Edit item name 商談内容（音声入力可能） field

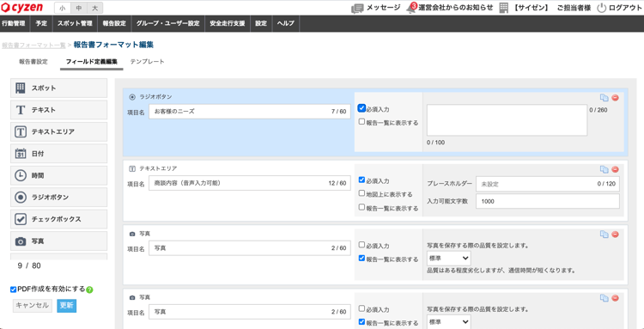pyautogui.click(x=250, y=183)
